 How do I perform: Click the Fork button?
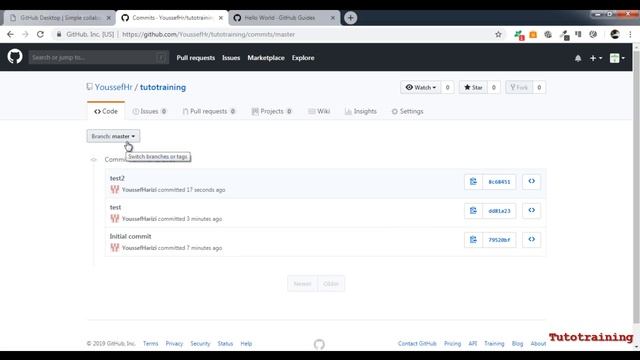point(519,87)
